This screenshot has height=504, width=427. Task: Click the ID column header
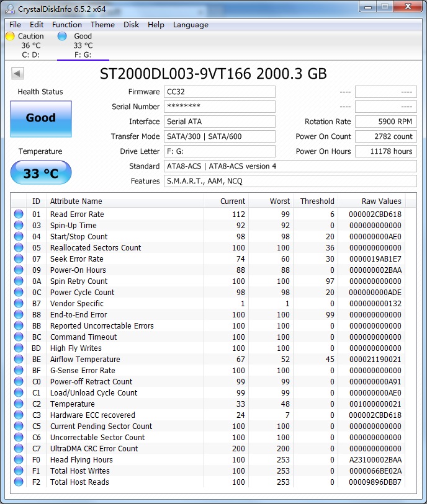(37, 201)
